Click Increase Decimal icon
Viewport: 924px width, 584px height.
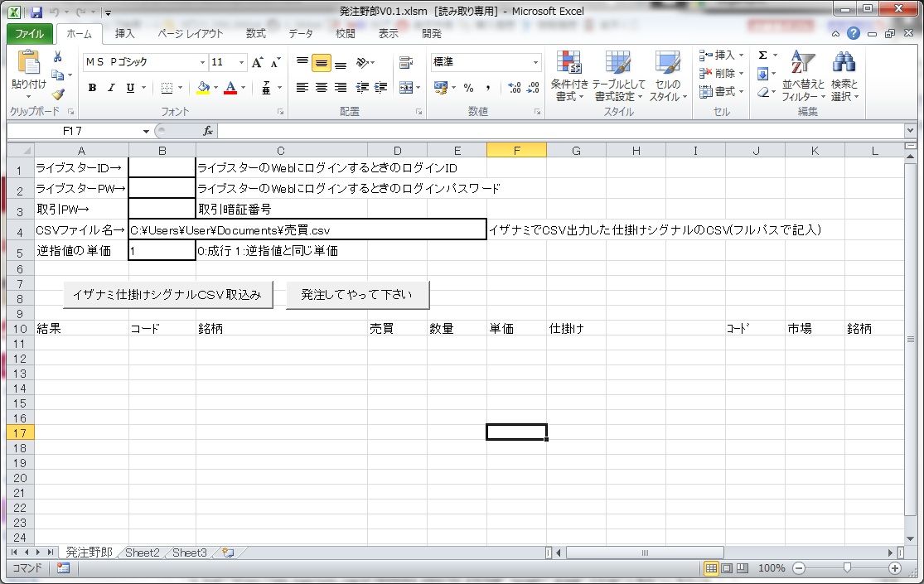click(x=515, y=88)
